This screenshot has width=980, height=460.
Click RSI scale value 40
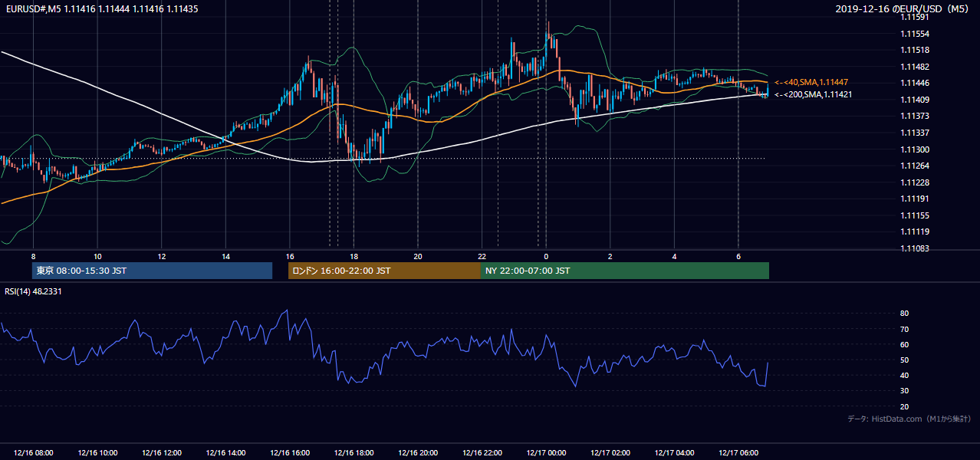905,375
